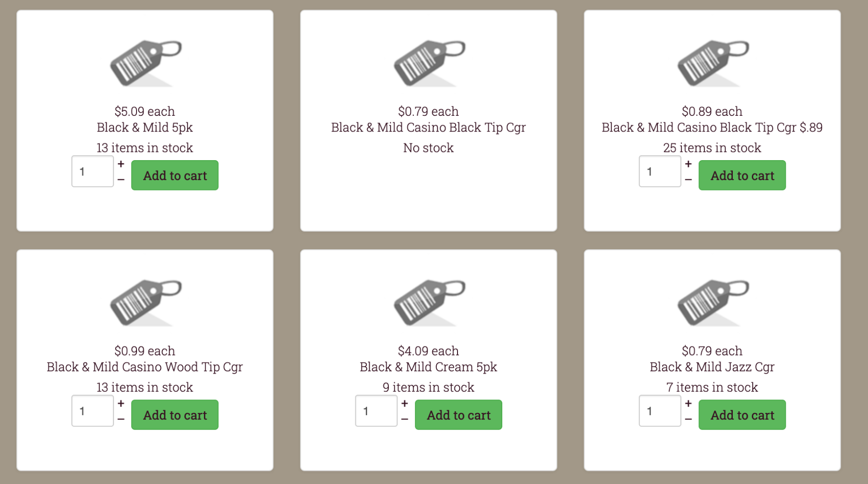Add Black & Mild Jazz Cgr to cart
Screen dimensions: 868x484
tap(742, 415)
